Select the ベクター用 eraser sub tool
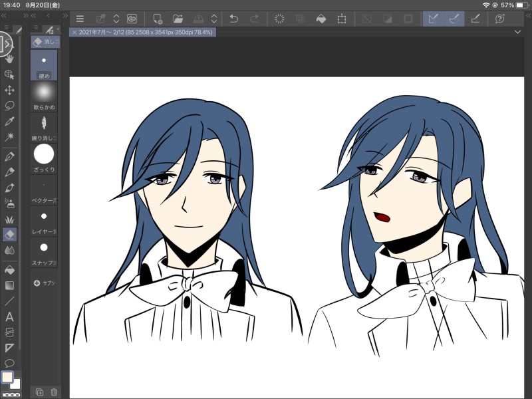 pos(44,190)
